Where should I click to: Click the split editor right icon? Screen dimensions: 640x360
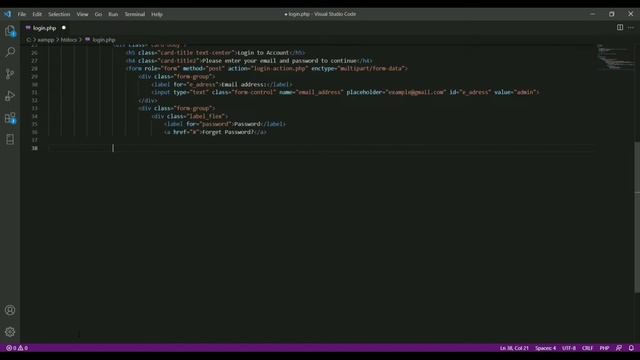(x=620, y=27)
